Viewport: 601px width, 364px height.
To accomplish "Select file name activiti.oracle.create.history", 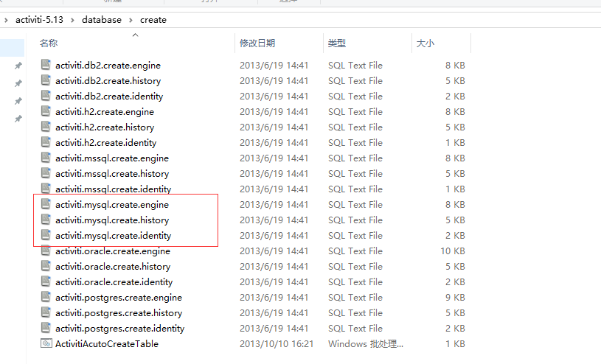I will [113, 267].
